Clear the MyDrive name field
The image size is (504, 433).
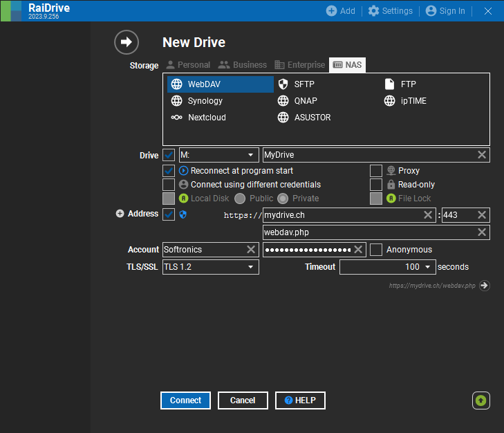(x=481, y=155)
